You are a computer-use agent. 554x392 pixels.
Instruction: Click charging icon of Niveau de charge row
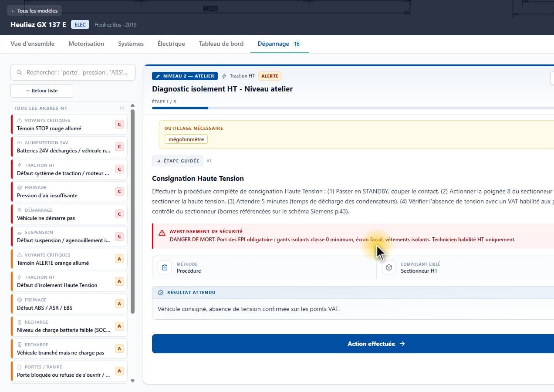pos(19,322)
